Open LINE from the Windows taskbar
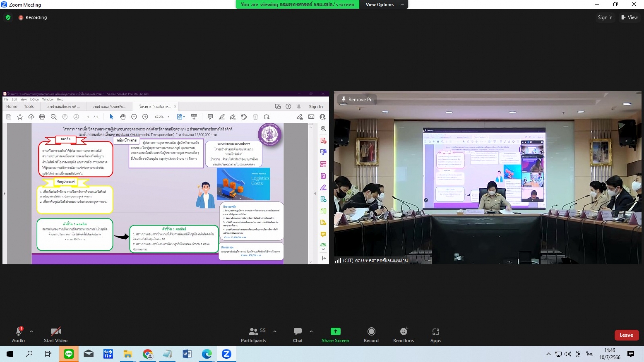 [x=69, y=354]
